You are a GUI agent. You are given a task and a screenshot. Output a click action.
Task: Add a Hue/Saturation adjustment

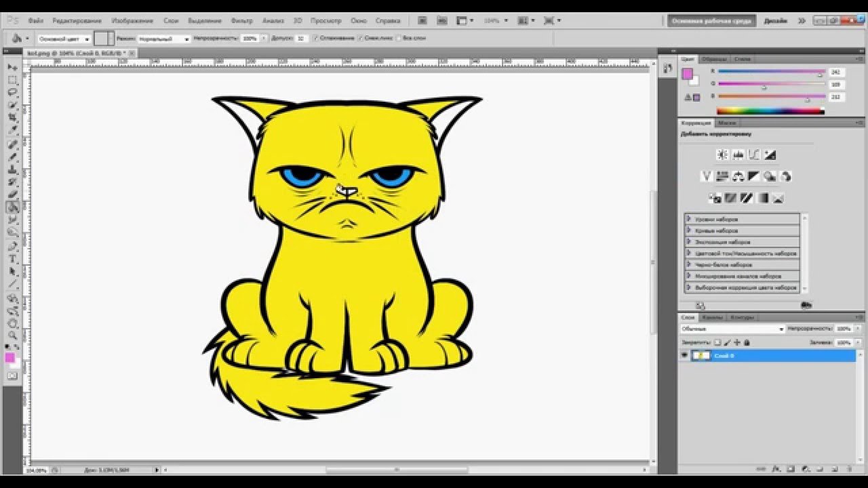point(722,176)
